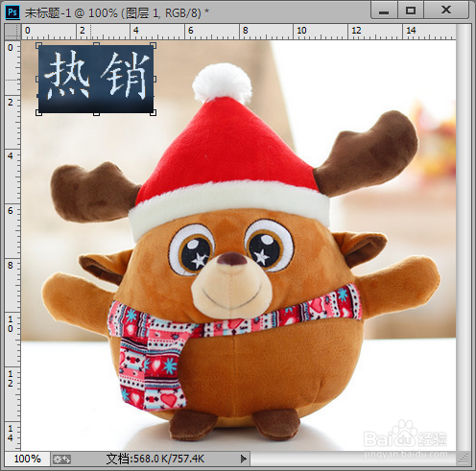Screen dimensions: 476x471
Task: Click the bottom-middle transform handle of 热销 box
Action: (96, 112)
